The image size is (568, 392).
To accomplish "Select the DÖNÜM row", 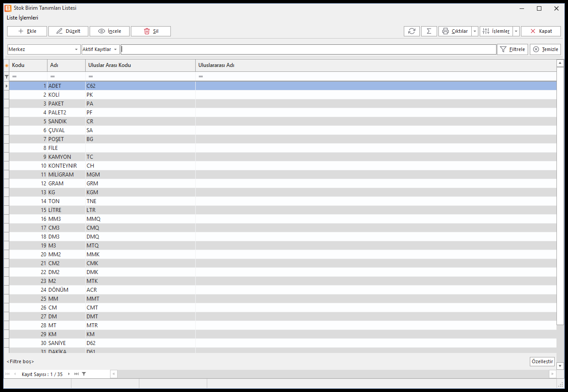I will click(283, 290).
